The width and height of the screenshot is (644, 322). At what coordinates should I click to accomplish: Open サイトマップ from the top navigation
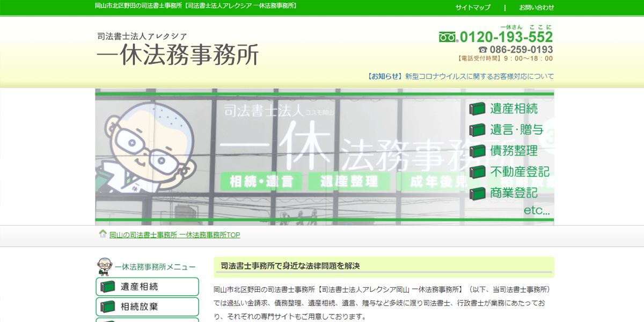(472, 8)
